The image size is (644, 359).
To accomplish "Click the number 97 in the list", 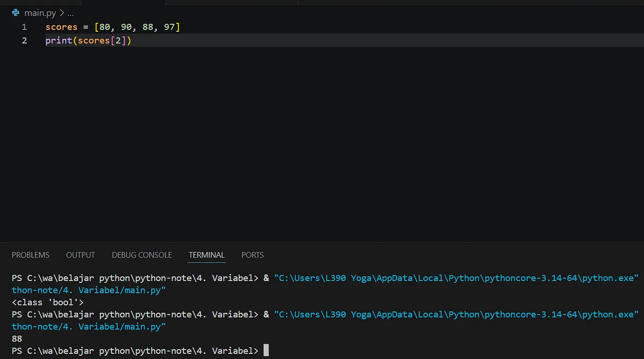I will pyautogui.click(x=170, y=27).
